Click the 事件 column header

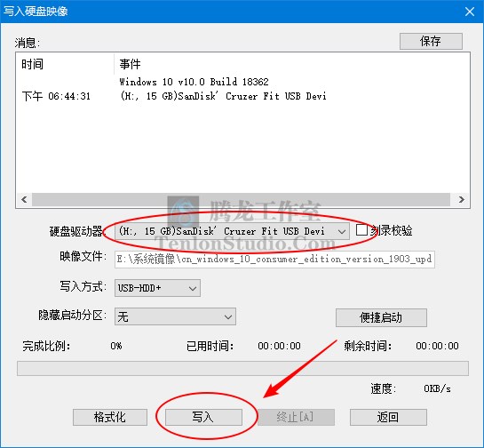[x=130, y=64]
